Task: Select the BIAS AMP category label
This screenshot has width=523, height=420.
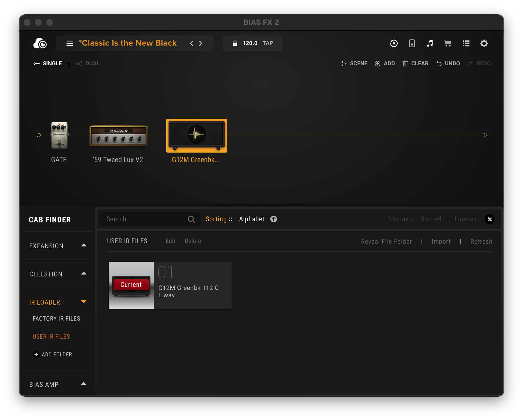Action: click(x=44, y=385)
